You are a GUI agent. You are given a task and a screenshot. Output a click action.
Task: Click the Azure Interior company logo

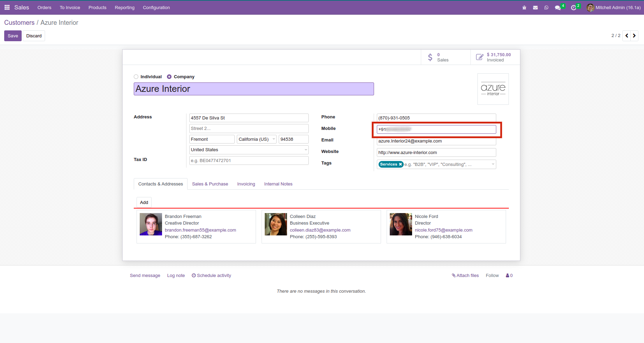(x=493, y=89)
